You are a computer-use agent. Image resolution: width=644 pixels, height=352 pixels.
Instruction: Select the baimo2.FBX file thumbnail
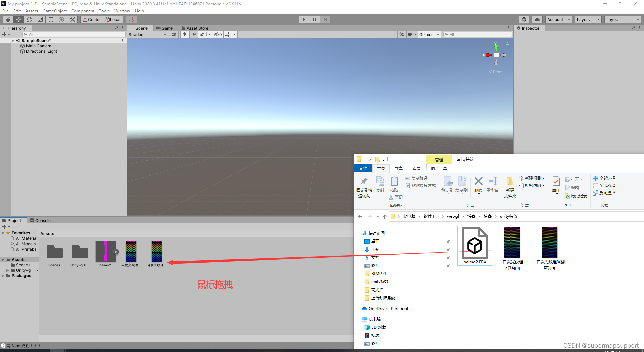[474, 244]
